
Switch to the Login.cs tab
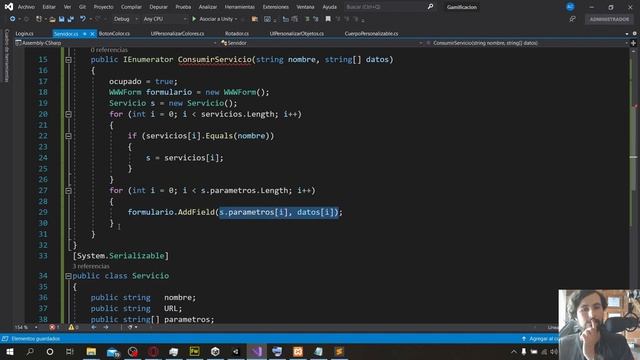[x=24, y=34]
